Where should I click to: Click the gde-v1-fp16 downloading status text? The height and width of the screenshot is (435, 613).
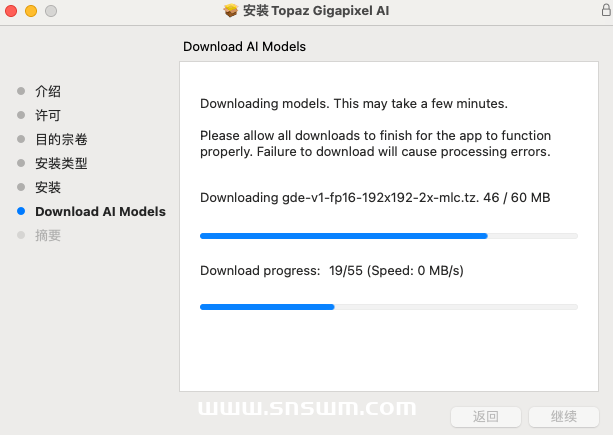(375, 198)
